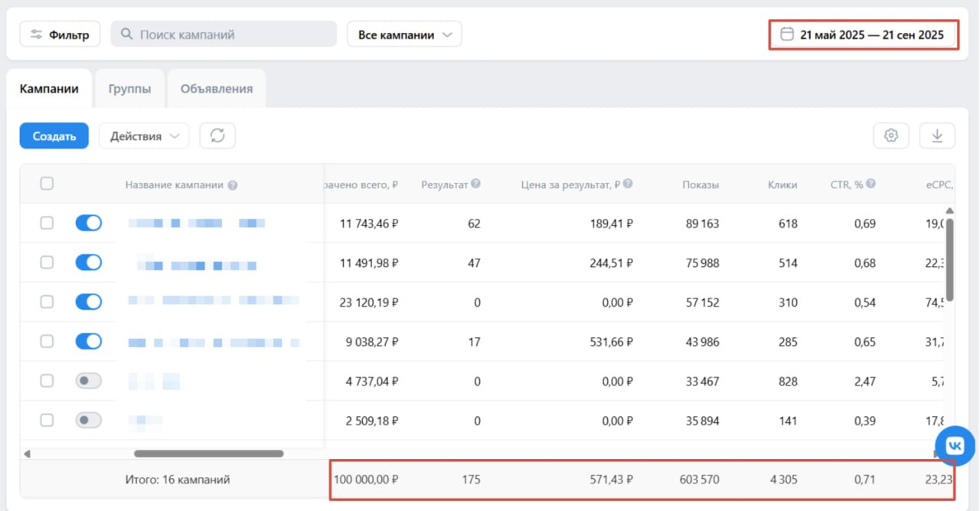The image size is (980, 511).
Task: Click help icon next to Результат
Action: point(475,184)
